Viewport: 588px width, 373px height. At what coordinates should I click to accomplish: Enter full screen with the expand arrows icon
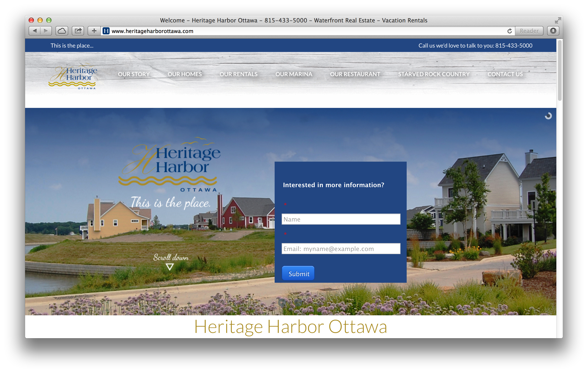(558, 20)
